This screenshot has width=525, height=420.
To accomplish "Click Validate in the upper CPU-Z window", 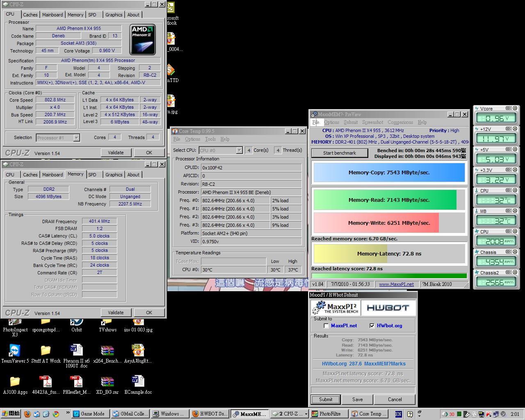I will 116,153.
